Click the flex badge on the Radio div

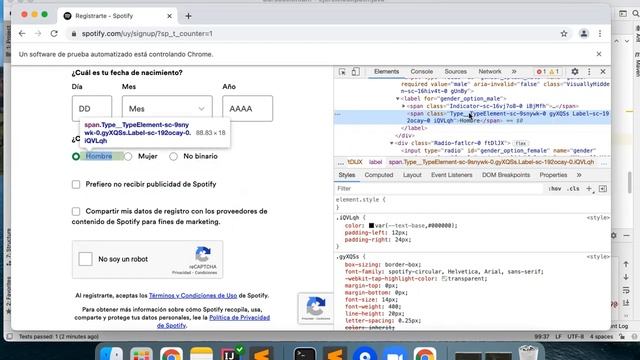click(520, 143)
